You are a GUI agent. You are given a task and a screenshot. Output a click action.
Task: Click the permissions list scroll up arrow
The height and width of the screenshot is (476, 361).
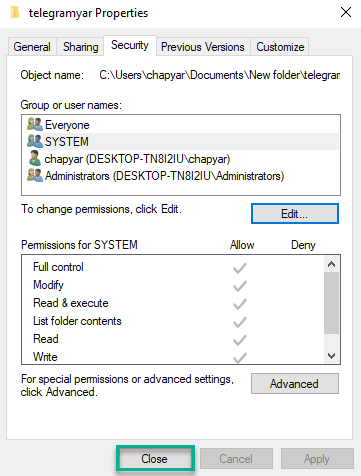[331, 264]
